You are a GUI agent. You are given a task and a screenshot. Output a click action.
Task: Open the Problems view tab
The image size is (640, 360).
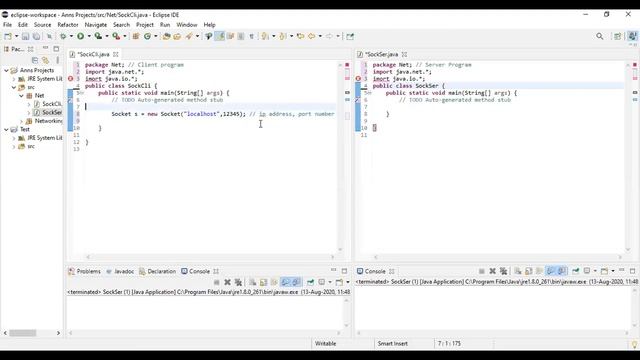click(84, 271)
